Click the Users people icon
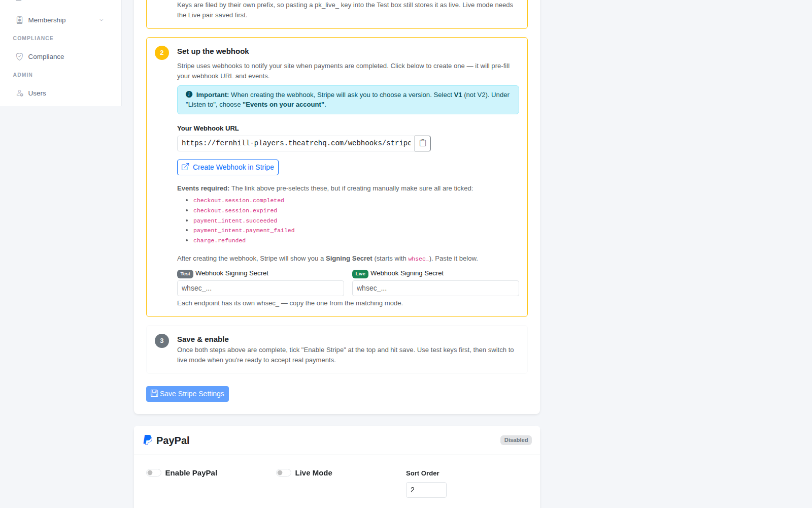The image size is (812, 508). 20,93
